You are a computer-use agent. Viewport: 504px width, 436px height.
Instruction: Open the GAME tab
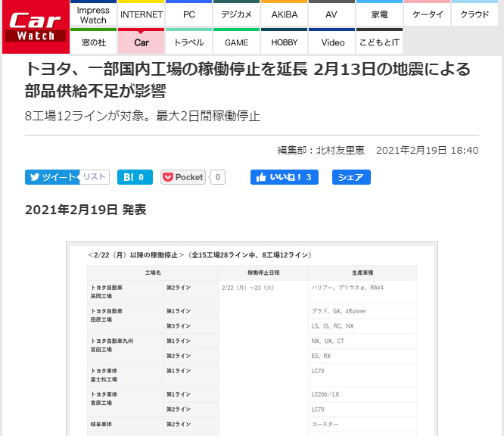[236, 41]
